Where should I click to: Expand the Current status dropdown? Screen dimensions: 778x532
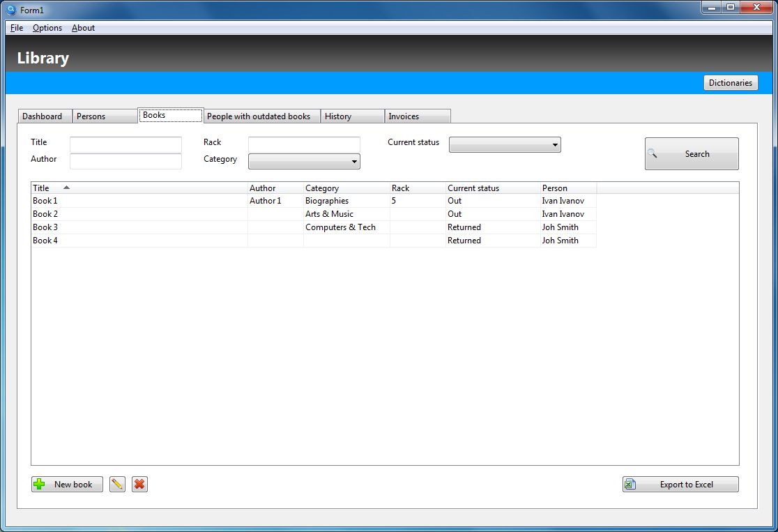click(x=505, y=144)
